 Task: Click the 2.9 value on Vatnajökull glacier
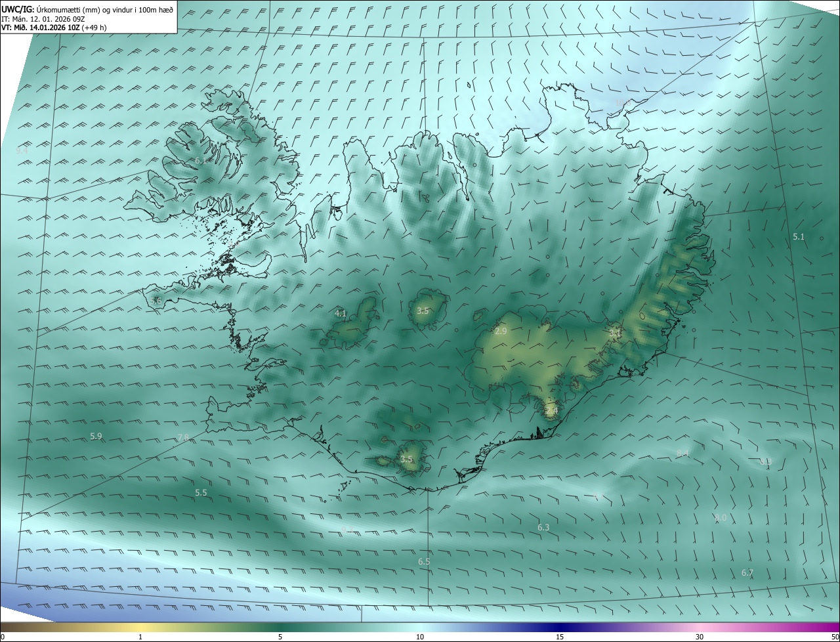pyautogui.click(x=501, y=332)
